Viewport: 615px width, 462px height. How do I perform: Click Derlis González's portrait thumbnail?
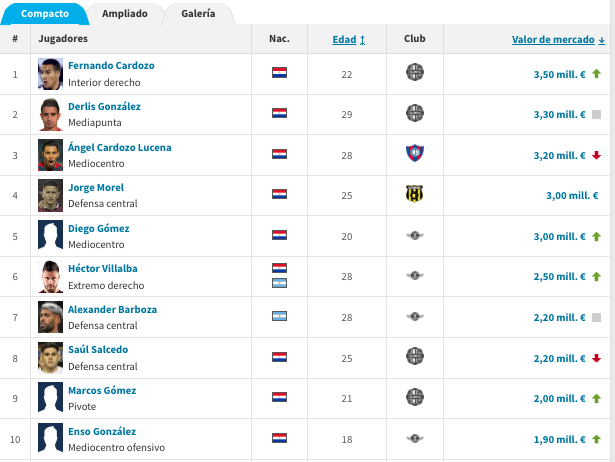[50, 114]
